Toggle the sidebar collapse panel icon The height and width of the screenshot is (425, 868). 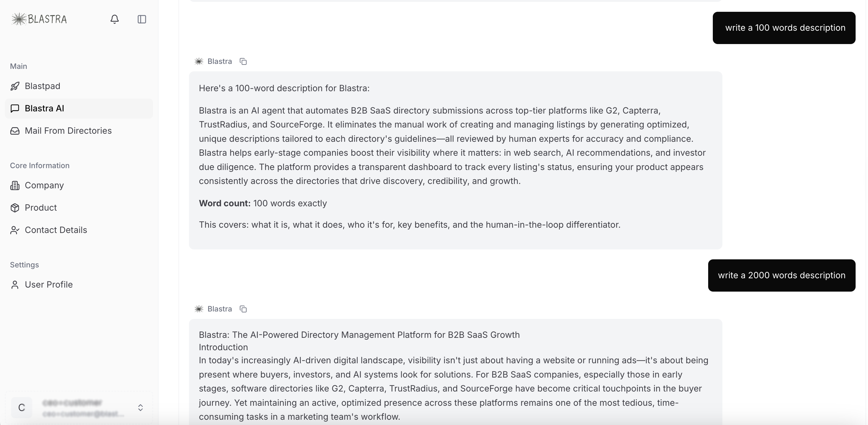coord(142,19)
